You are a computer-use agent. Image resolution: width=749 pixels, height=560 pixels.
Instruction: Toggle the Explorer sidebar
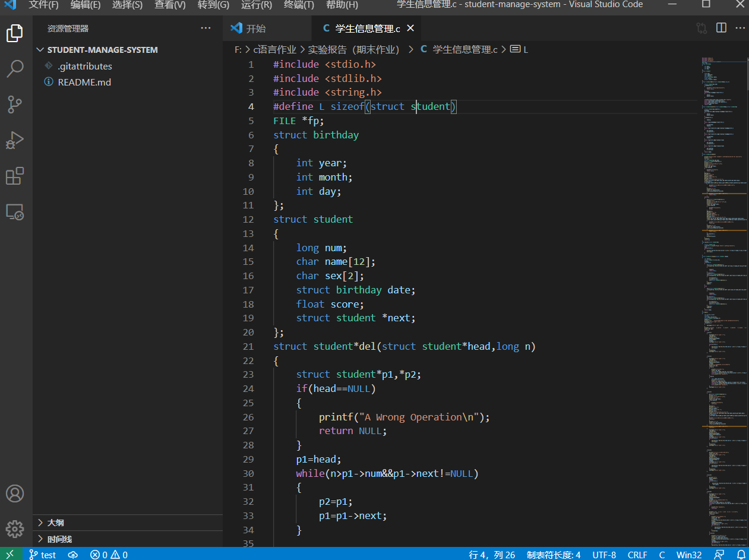point(15,33)
